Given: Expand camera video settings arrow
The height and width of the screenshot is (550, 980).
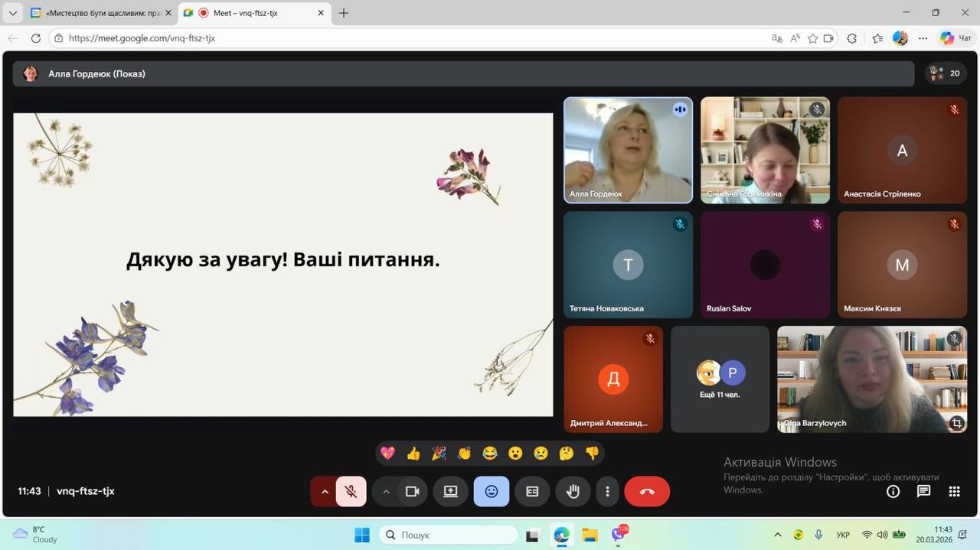Looking at the screenshot, I should click(386, 492).
